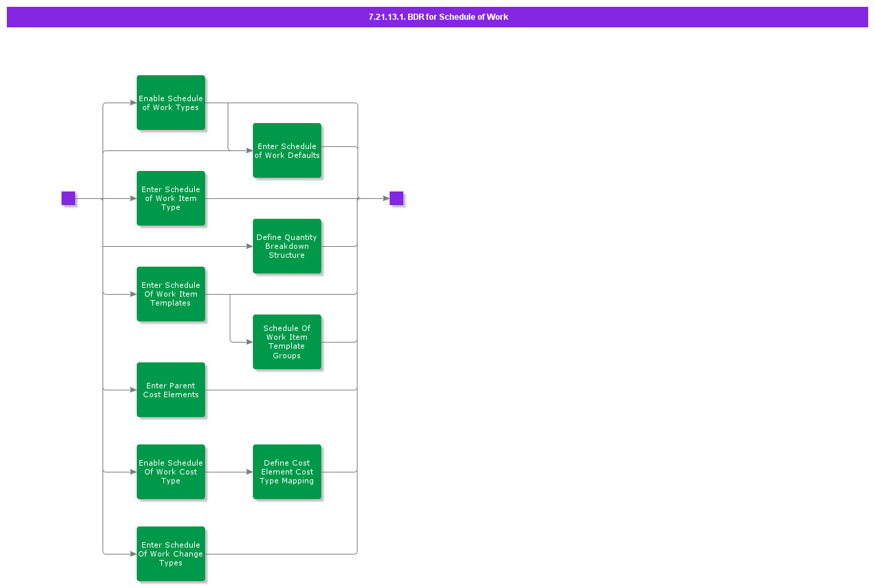The height and width of the screenshot is (588, 875).
Task: Open the Define Quantity Breakdown Structure node
Action: [287, 246]
